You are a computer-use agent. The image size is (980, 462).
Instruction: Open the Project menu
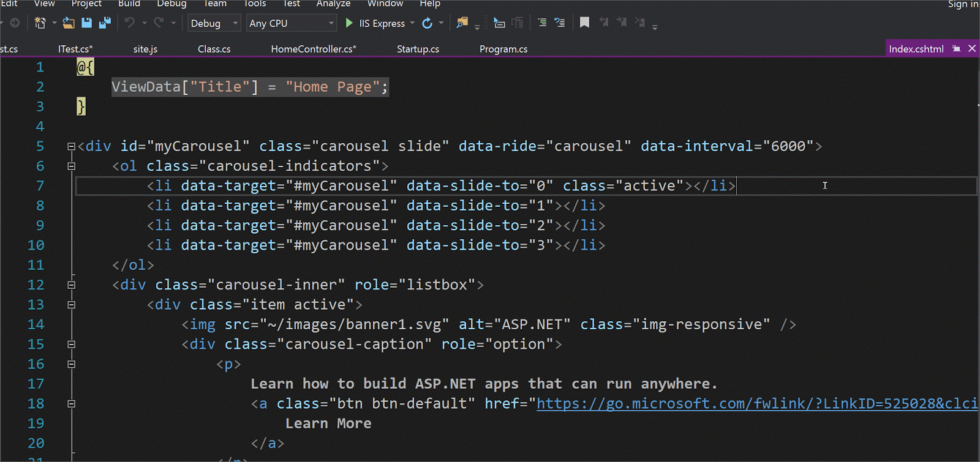coord(86,4)
